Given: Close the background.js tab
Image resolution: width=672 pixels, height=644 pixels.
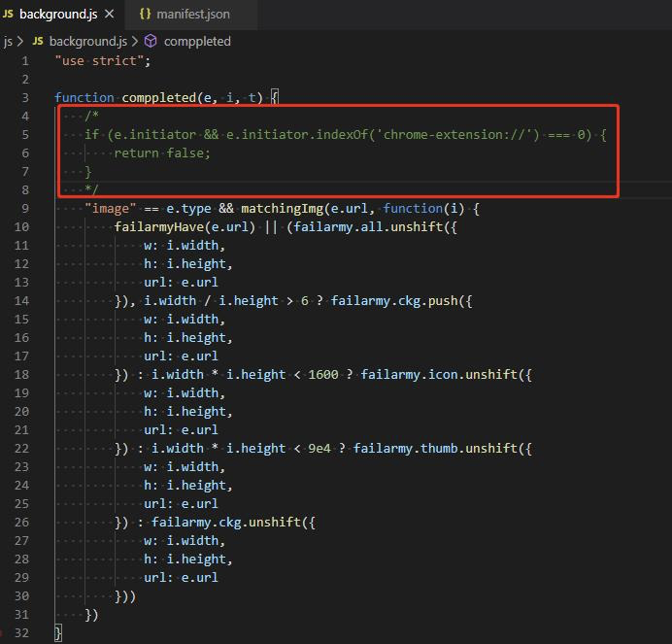Looking at the screenshot, I should pyautogui.click(x=110, y=14).
